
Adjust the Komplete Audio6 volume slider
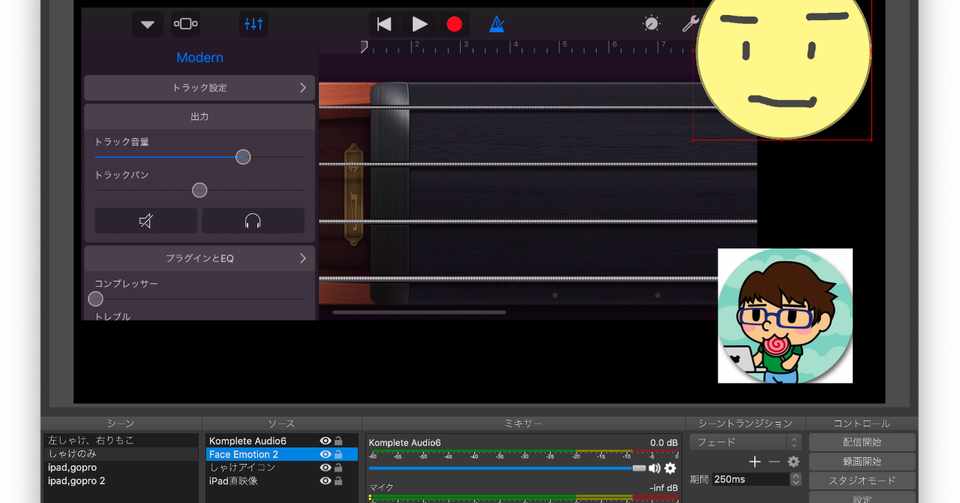pos(639,468)
